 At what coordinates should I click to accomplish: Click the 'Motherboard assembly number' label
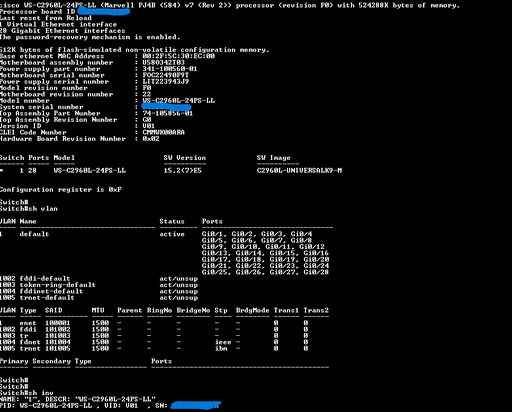pyautogui.click(x=56, y=62)
